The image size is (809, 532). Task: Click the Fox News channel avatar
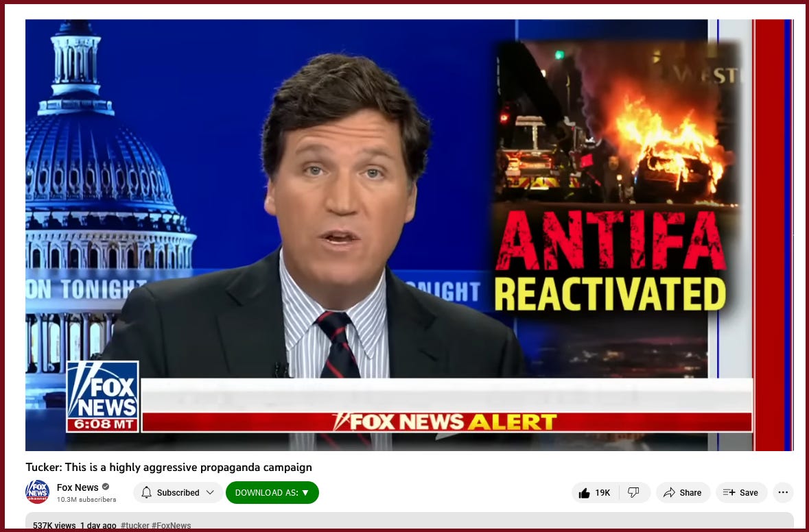click(x=37, y=492)
